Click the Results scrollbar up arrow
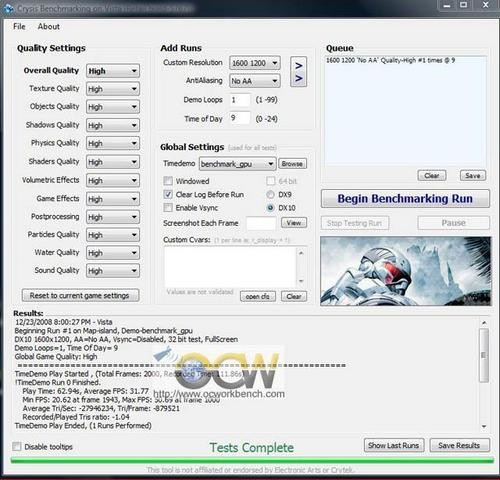Image resolution: width=500 pixels, height=480 pixels. (484, 323)
